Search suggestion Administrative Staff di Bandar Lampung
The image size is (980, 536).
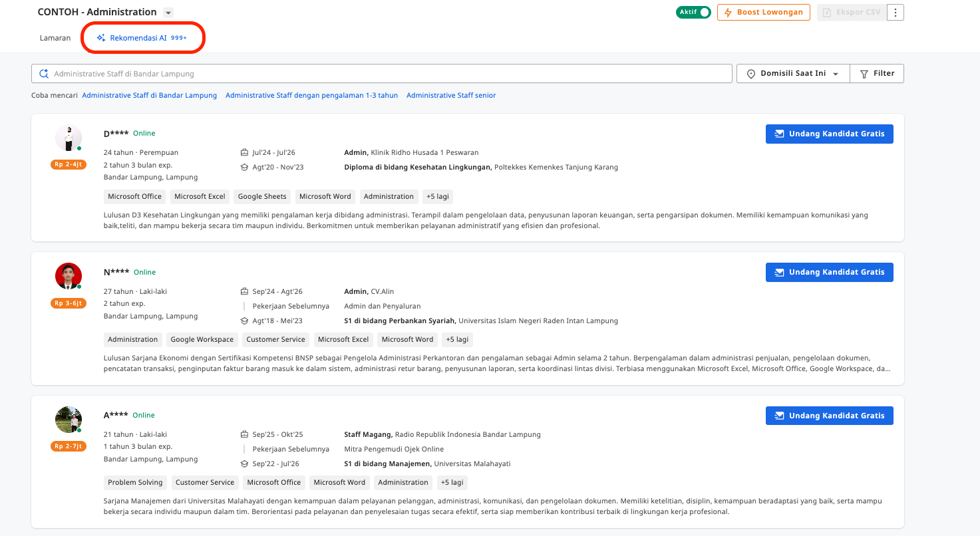click(150, 95)
